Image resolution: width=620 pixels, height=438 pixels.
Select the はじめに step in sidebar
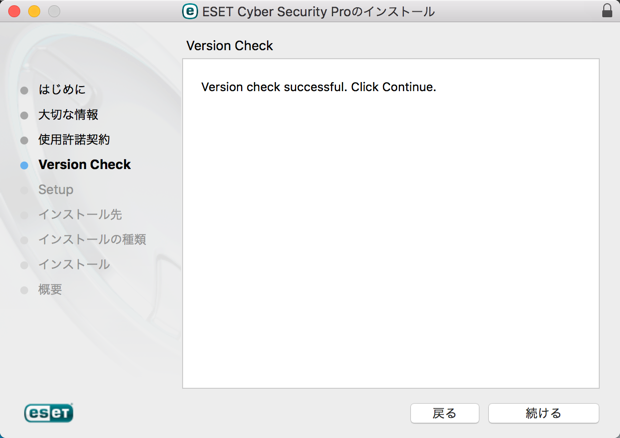click(x=62, y=89)
